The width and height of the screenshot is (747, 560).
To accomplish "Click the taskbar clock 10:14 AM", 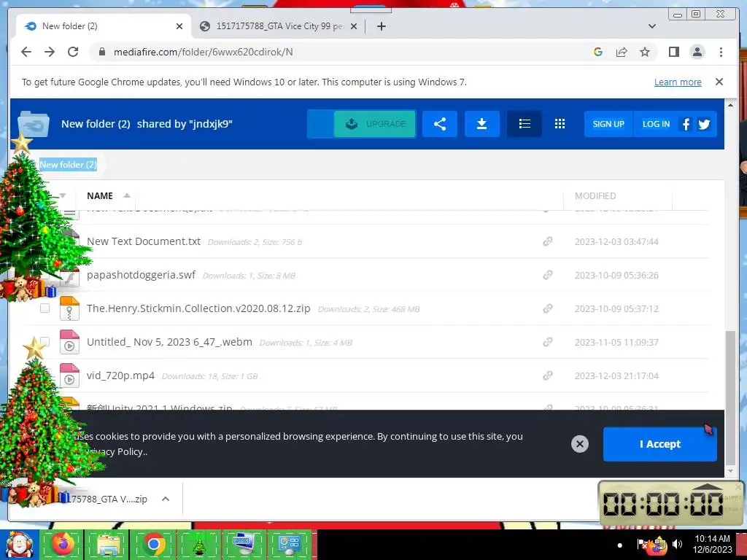I will (712, 538).
